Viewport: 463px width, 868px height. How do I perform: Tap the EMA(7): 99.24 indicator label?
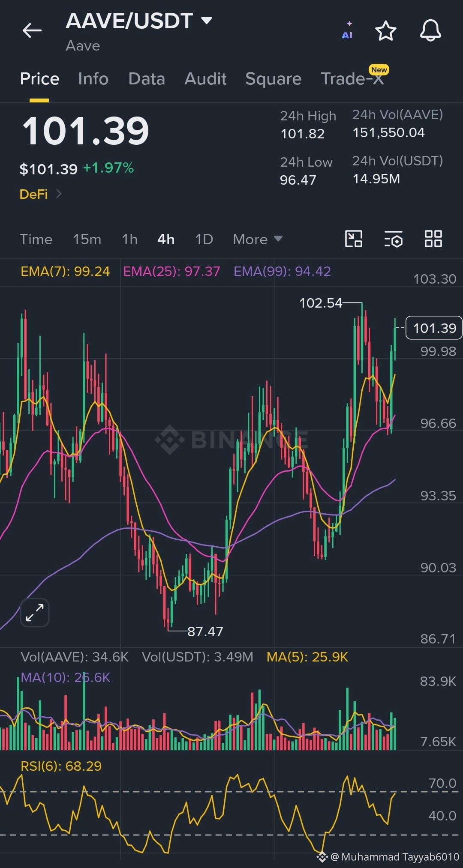click(65, 271)
